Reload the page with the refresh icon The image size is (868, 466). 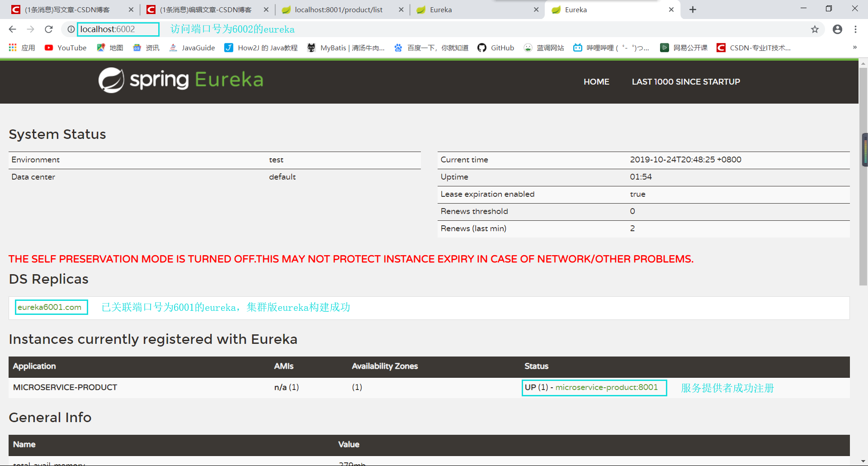(49, 29)
